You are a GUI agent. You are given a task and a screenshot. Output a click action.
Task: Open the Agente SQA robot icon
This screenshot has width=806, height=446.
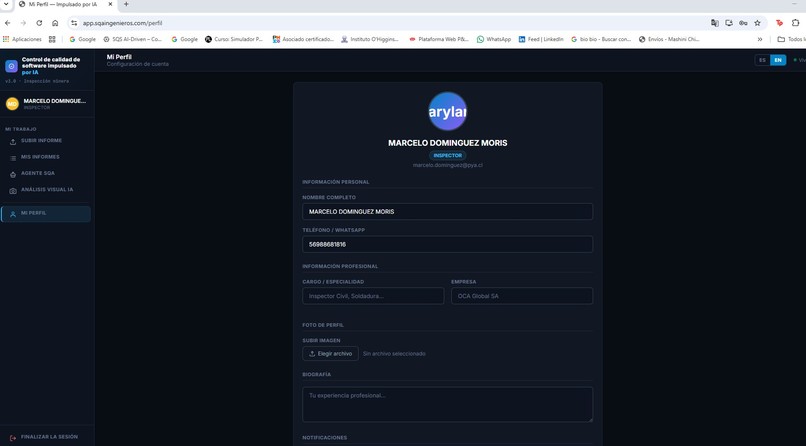click(x=13, y=175)
